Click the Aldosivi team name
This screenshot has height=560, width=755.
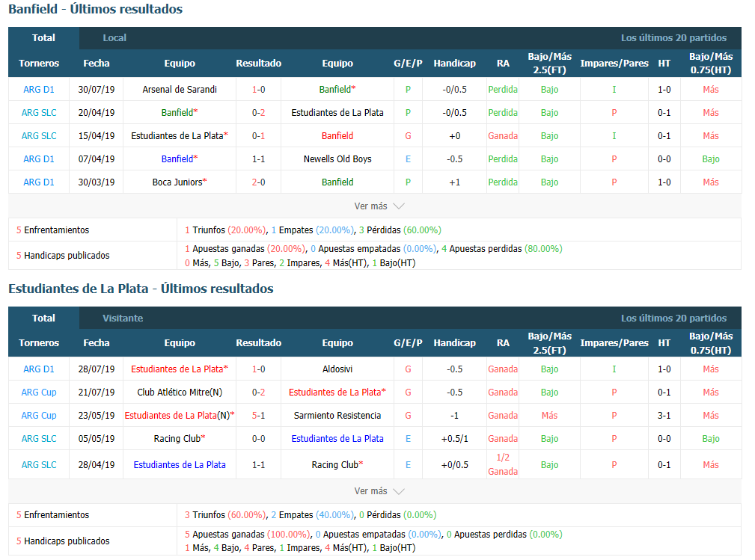(337, 369)
